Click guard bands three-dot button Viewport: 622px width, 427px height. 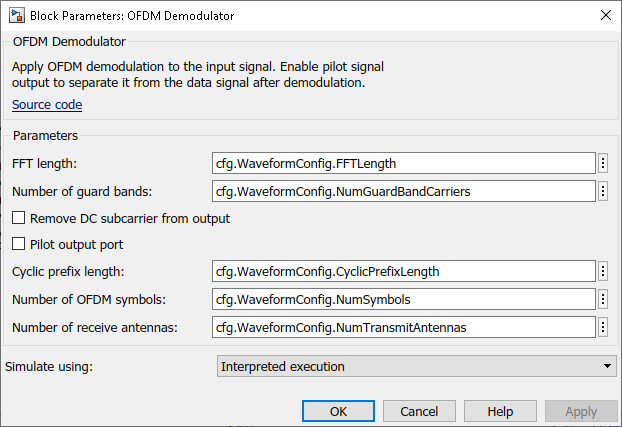(x=603, y=190)
